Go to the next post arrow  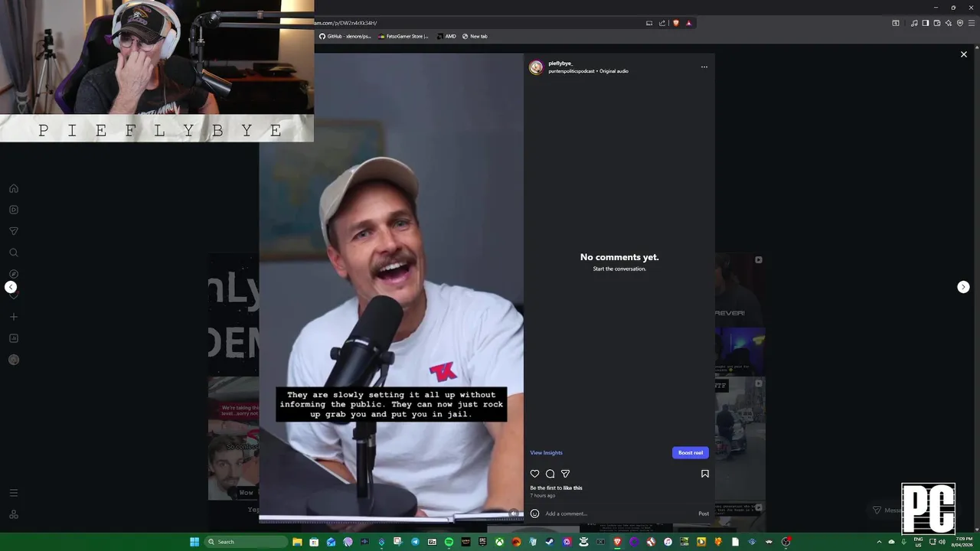(963, 287)
